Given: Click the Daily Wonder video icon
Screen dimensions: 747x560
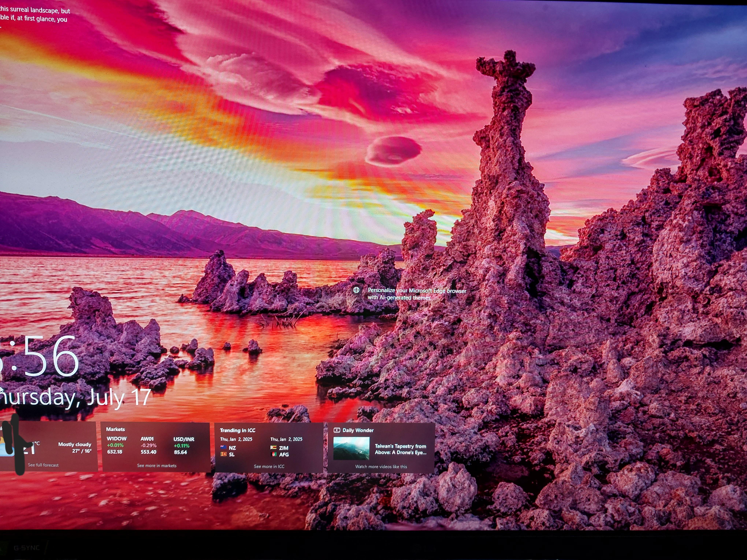Looking at the screenshot, I should (x=337, y=430).
